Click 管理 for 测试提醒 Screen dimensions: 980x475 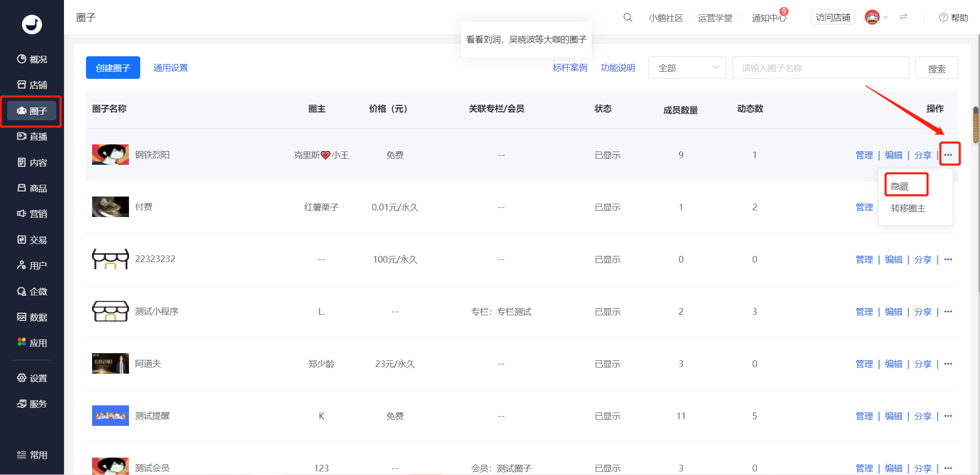[x=864, y=416]
